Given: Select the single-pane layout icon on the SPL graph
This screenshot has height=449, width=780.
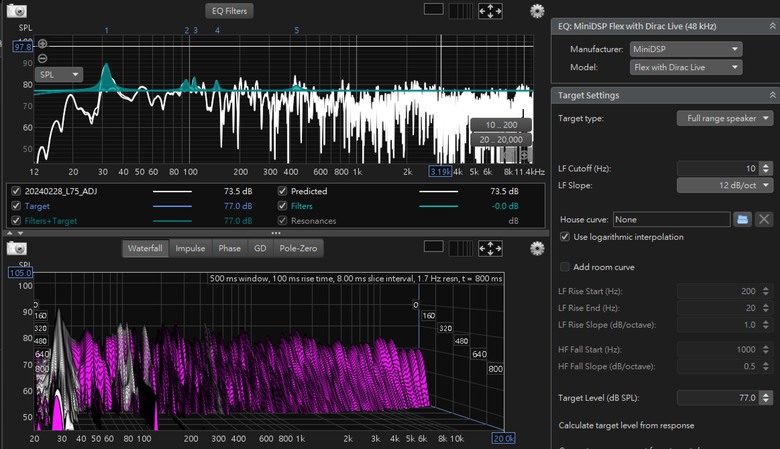Looking at the screenshot, I should click(433, 9).
